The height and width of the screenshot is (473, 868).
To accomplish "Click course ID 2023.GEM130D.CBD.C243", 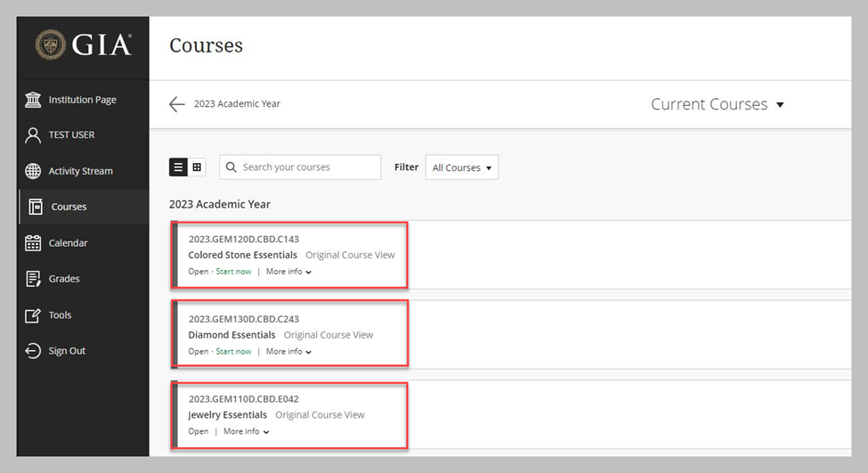I will (x=244, y=319).
